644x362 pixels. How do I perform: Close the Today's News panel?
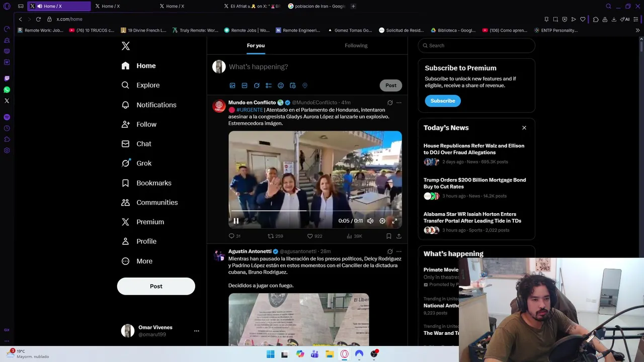pos(524,128)
